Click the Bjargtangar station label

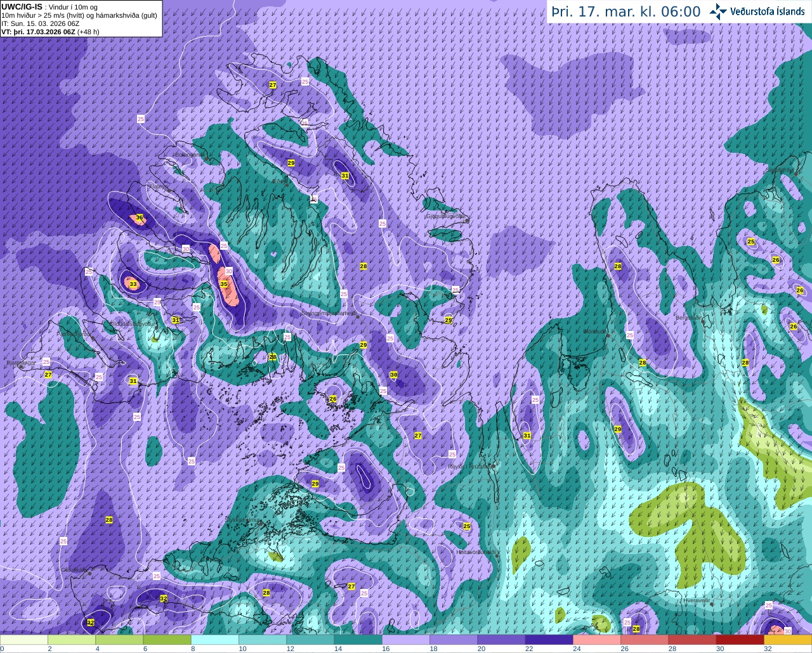(x=21, y=363)
